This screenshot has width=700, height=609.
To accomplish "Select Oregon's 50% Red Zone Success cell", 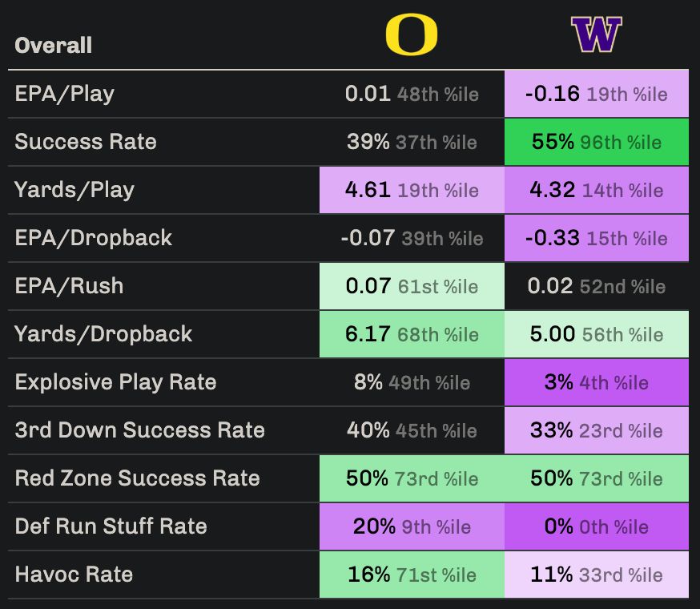I will 412,478.
